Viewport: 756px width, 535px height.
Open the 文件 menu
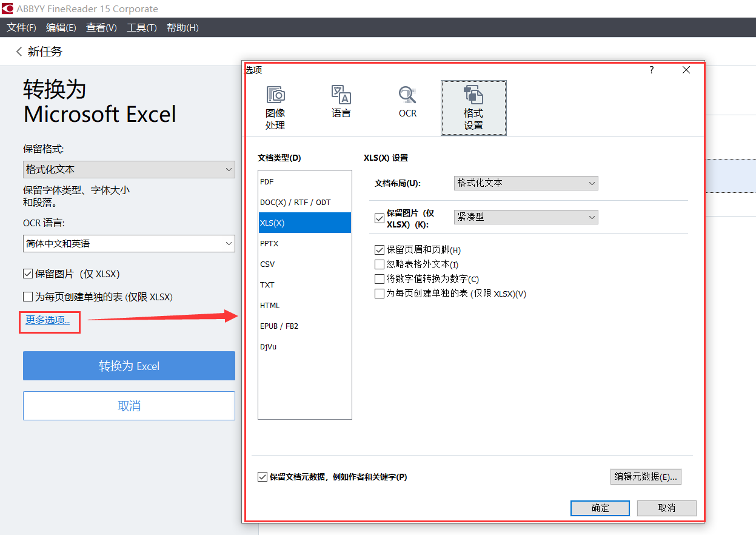click(x=21, y=27)
